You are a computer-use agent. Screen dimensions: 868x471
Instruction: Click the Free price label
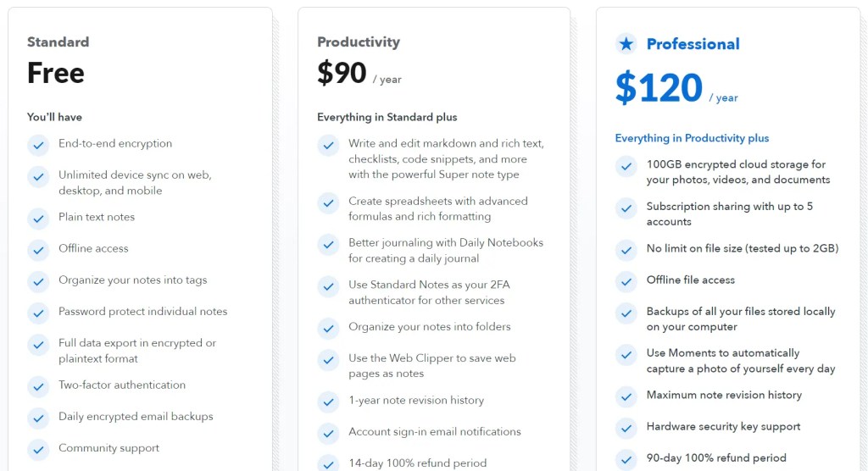pos(56,73)
